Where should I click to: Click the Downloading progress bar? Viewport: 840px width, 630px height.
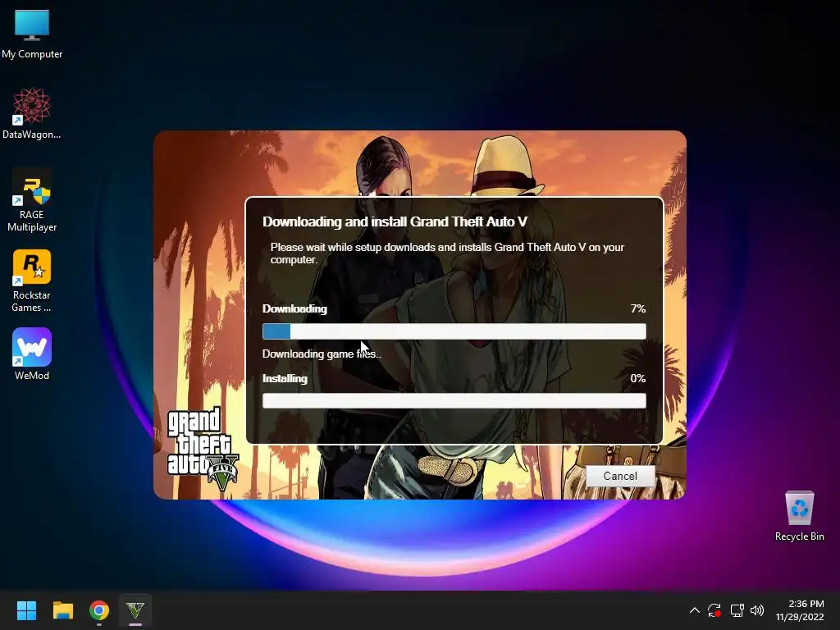454,331
